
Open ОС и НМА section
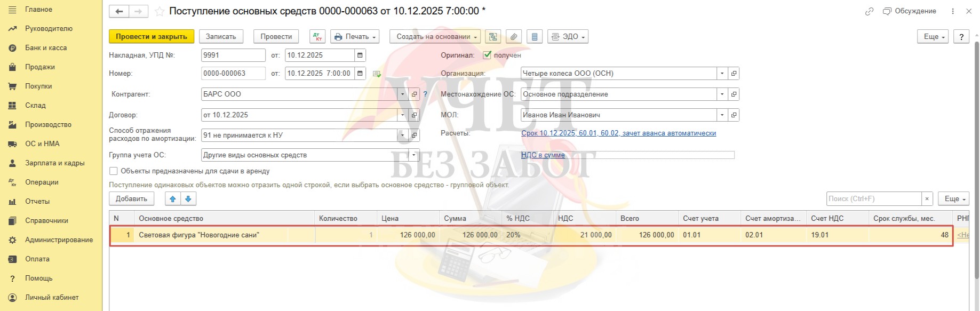point(42,144)
